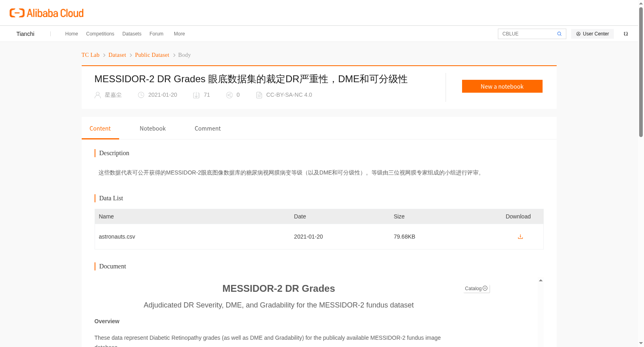
Task: Open the Datasets menu
Action: 132,34
